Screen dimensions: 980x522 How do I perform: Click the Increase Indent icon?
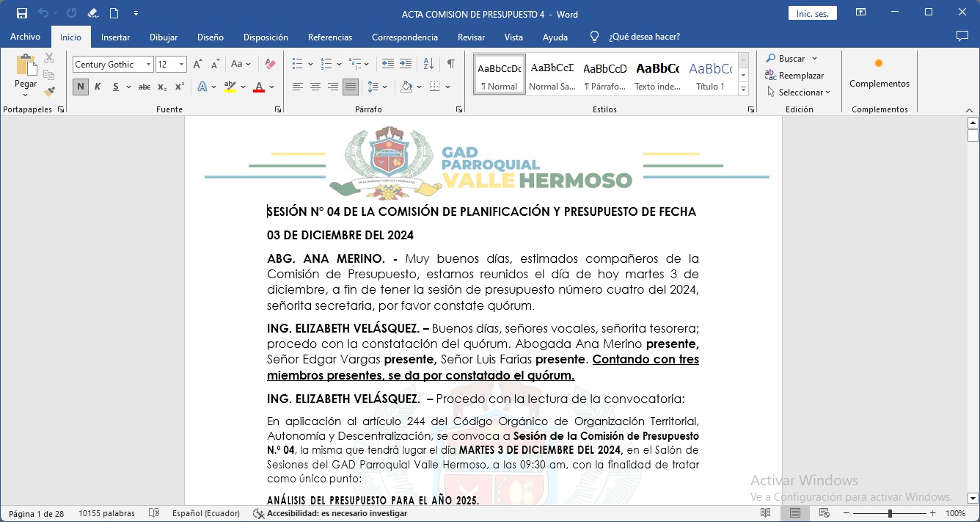point(406,65)
